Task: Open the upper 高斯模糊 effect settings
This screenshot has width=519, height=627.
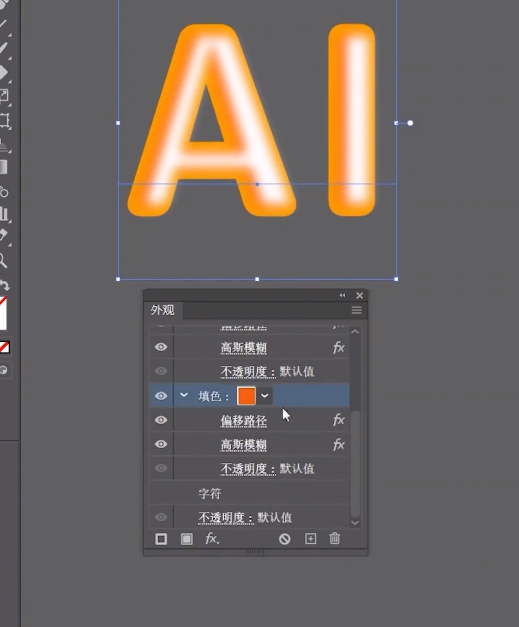Action: [x=244, y=348]
